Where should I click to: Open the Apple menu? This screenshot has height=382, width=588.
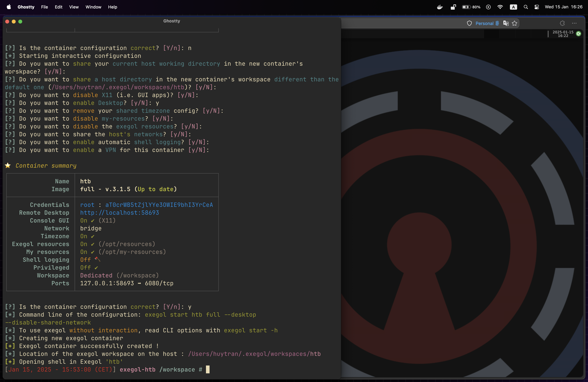click(9, 7)
